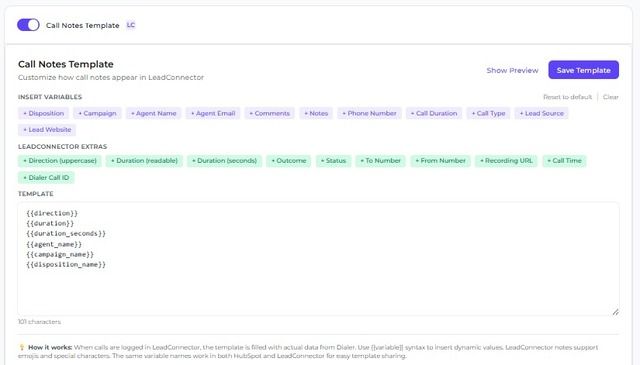
Task: Insert the Lead Source variable
Action: (x=542, y=113)
